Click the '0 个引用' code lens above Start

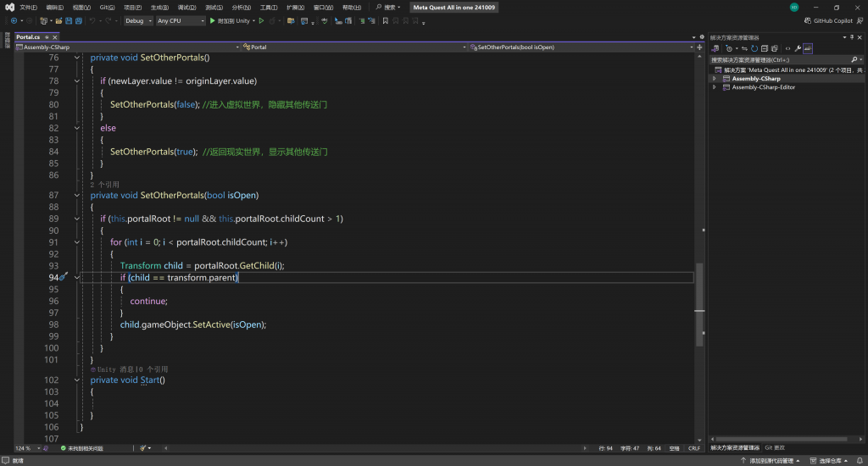(x=153, y=369)
